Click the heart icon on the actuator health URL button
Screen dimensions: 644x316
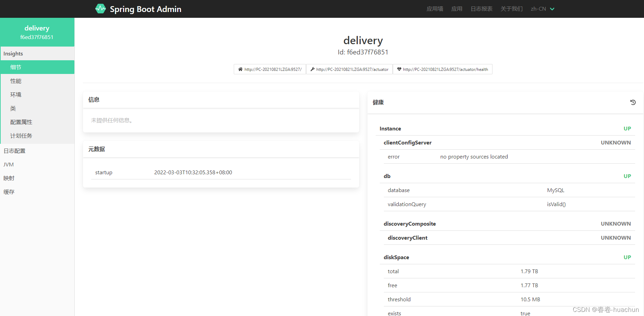point(399,69)
